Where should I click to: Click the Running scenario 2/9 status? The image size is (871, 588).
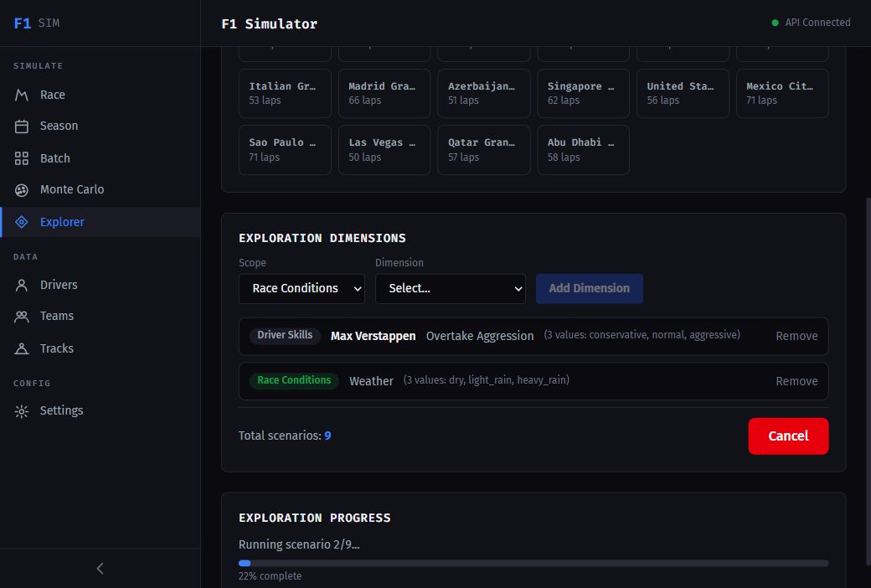pyautogui.click(x=299, y=544)
